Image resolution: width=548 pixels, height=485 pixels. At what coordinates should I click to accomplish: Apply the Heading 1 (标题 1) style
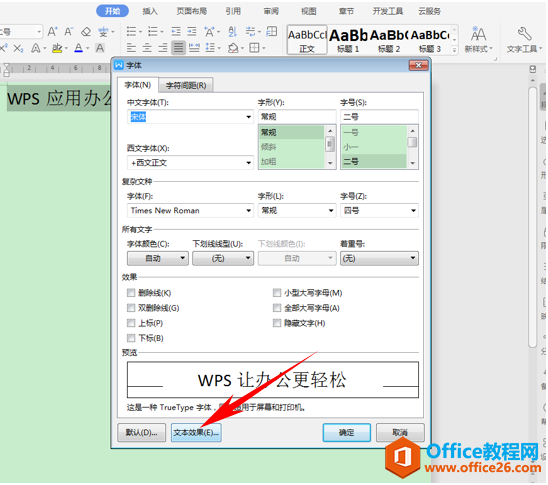tap(348, 39)
